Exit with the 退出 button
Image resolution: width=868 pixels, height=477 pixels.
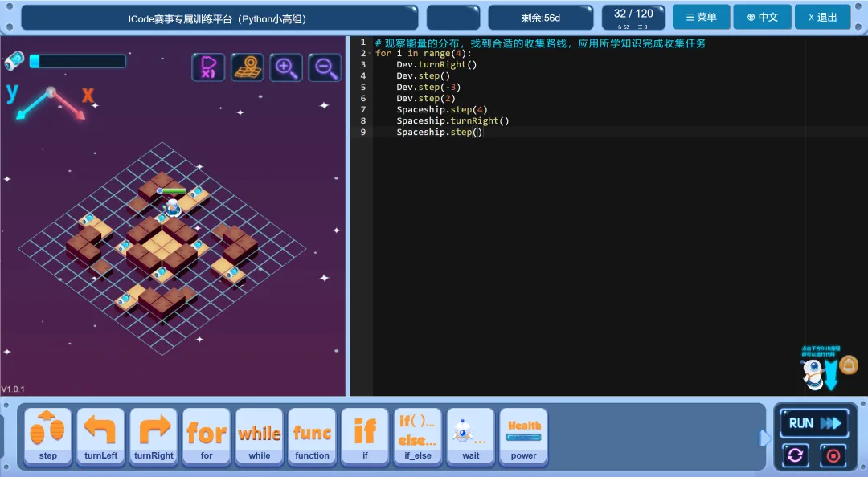click(x=823, y=17)
